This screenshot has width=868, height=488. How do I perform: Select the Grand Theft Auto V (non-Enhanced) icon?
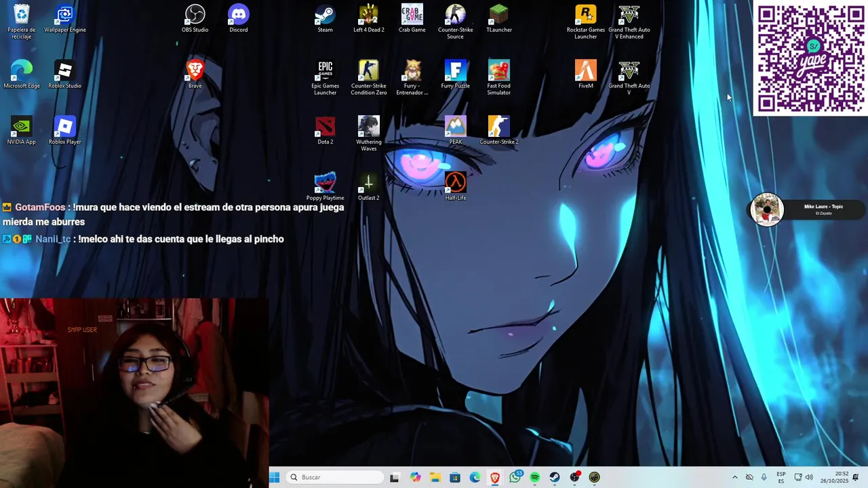pyautogui.click(x=629, y=78)
